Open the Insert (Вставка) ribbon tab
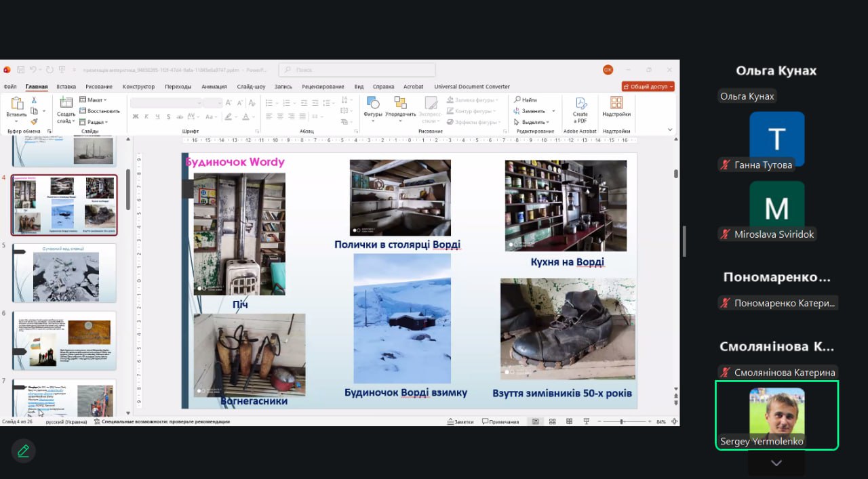Image resolution: width=868 pixels, height=479 pixels. 66,87
